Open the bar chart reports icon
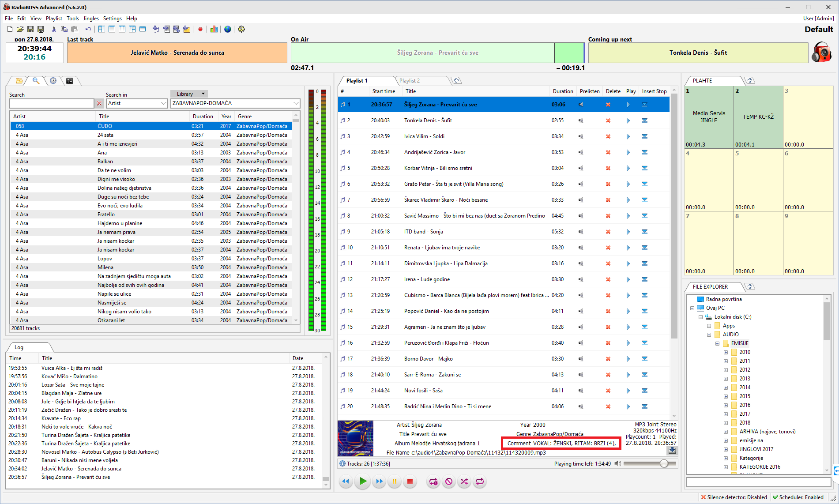The width and height of the screenshot is (839, 504). (214, 29)
